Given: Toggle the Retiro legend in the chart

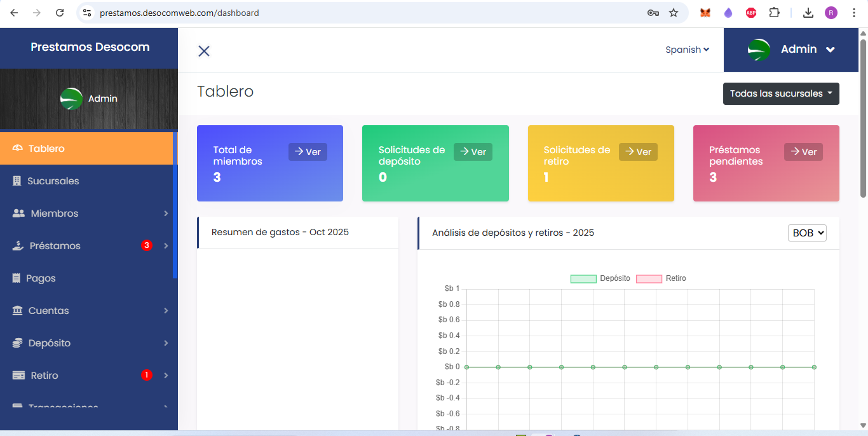Looking at the screenshot, I should pos(661,278).
